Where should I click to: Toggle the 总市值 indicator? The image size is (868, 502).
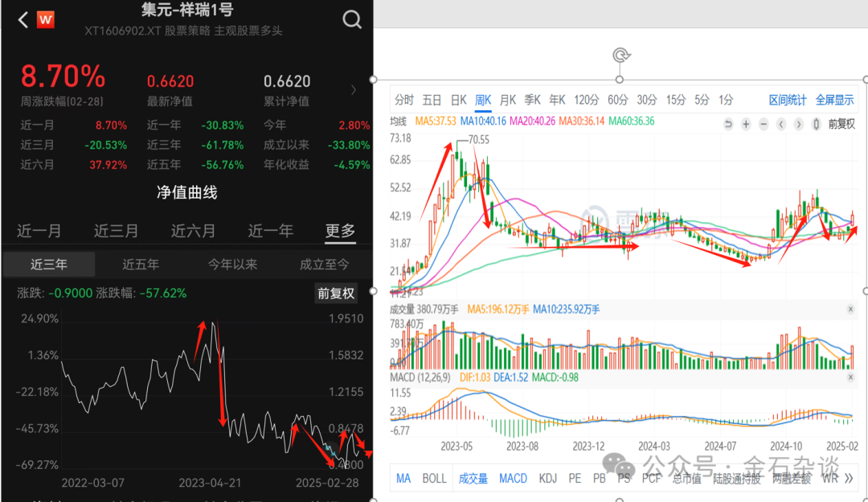click(x=686, y=478)
